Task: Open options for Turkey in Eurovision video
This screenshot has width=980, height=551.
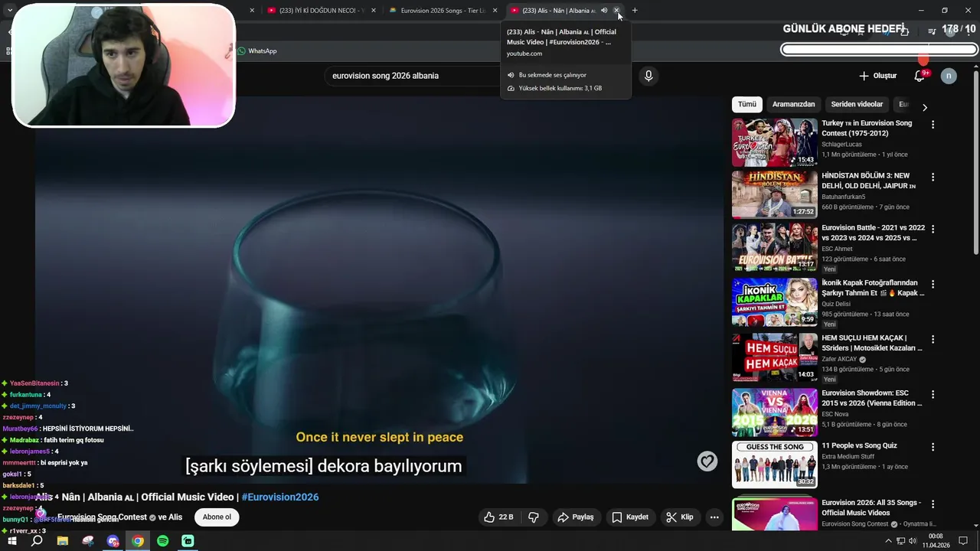Action: point(933,125)
